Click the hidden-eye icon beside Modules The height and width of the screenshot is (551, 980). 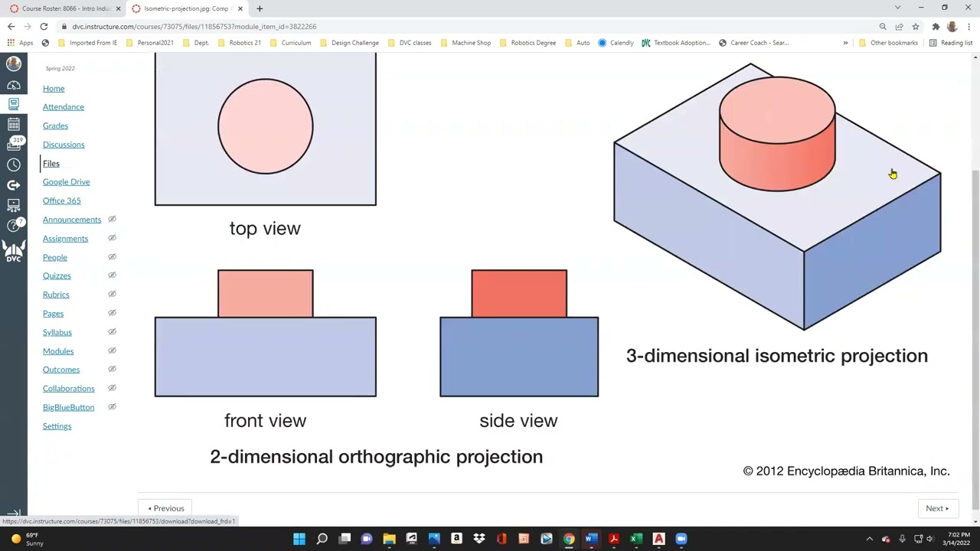112,351
